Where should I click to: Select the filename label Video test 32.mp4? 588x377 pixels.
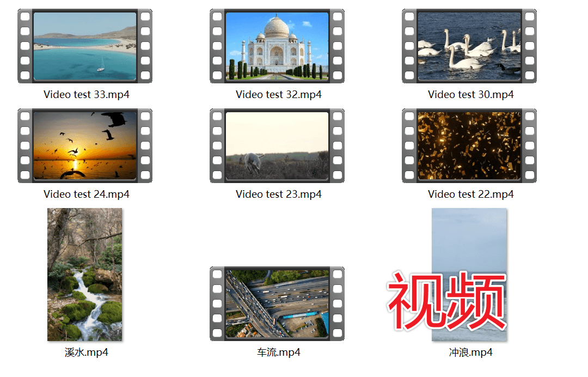[278, 94]
